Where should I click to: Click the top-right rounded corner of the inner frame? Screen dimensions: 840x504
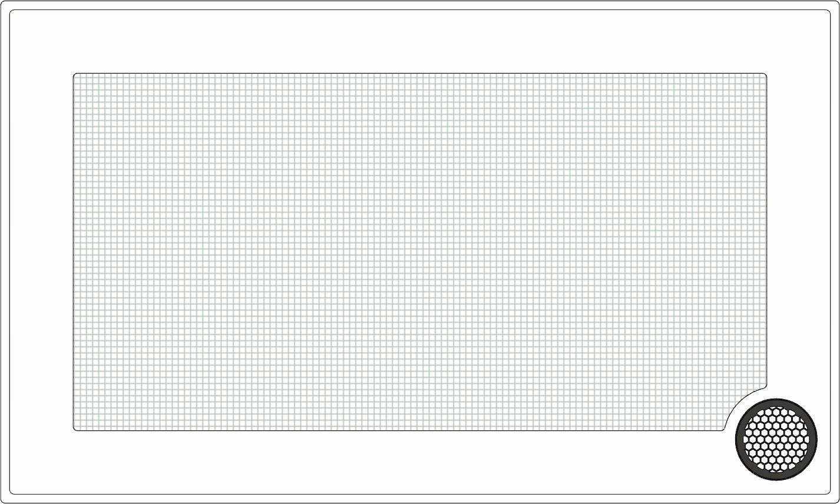pos(828,12)
